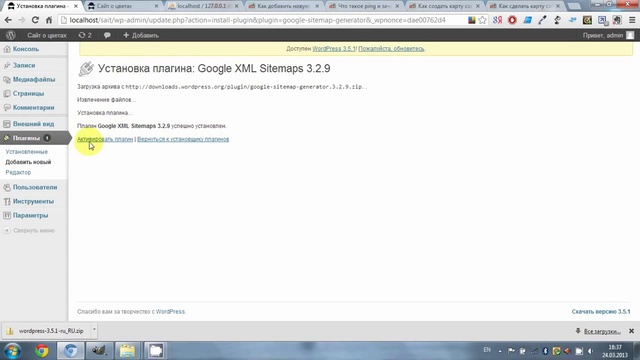Click the Bluetooth tray icon
This screenshot has height=360, width=640.
[545, 351]
